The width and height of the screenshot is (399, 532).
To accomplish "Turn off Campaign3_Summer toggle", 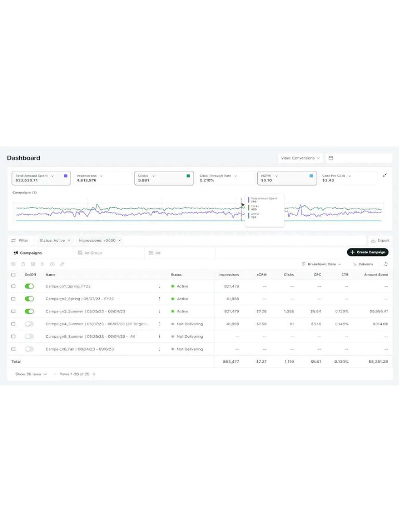I will pos(29,311).
